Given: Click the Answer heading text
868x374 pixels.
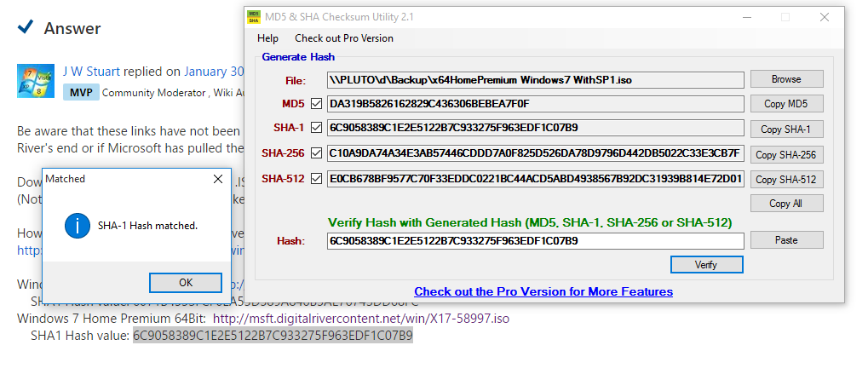Looking at the screenshot, I should point(72,28).
